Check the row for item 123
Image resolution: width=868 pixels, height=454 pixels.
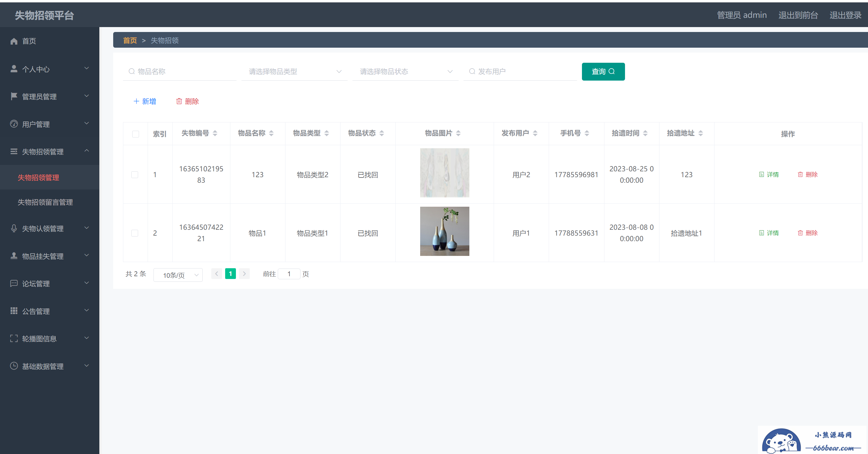(135, 175)
